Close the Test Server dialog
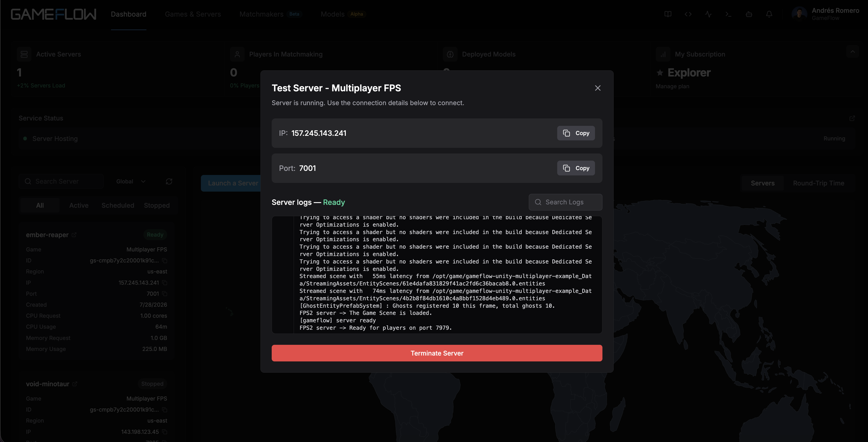This screenshot has width=868, height=442. pos(597,88)
